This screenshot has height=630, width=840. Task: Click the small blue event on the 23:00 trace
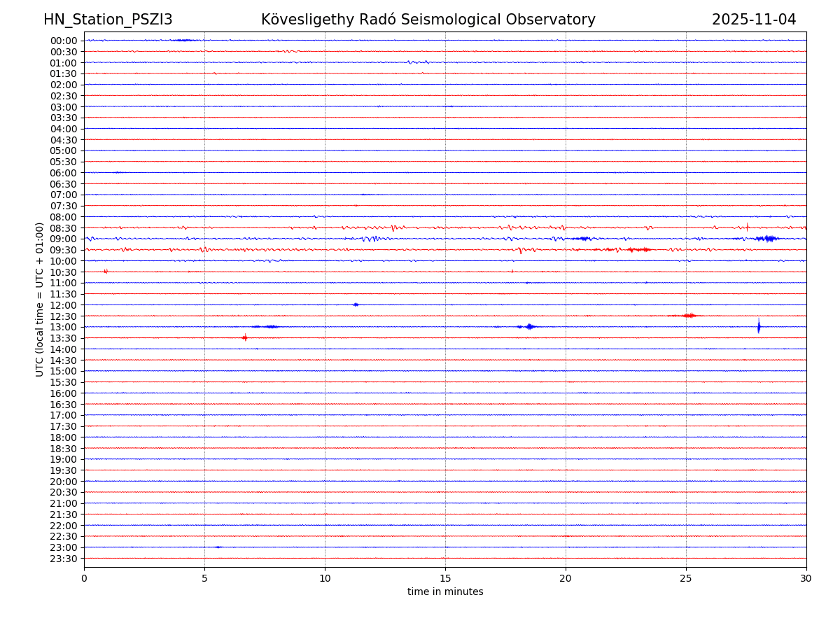pyautogui.click(x=218, y=547)
